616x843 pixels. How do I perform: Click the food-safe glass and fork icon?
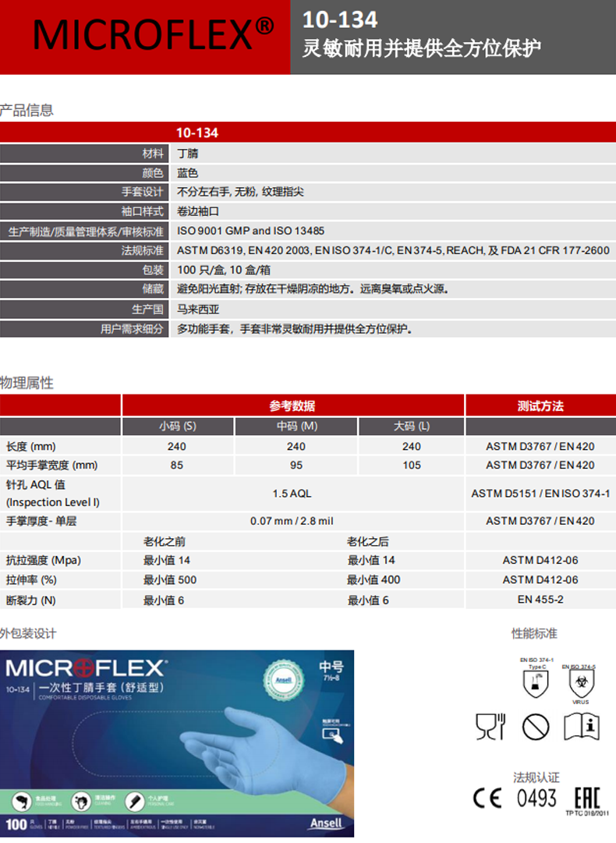tap(490, 727)
